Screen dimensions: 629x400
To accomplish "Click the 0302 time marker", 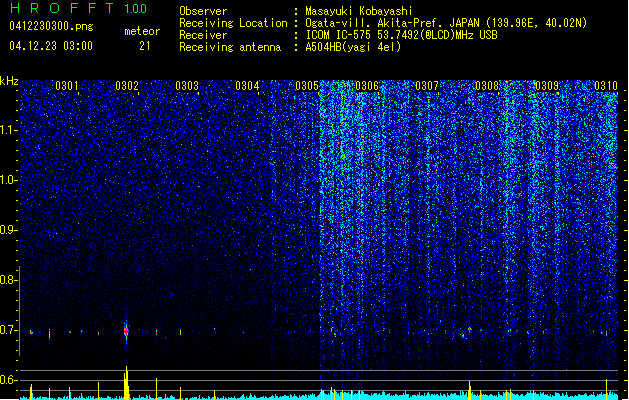I will click(x=127, y=86).
